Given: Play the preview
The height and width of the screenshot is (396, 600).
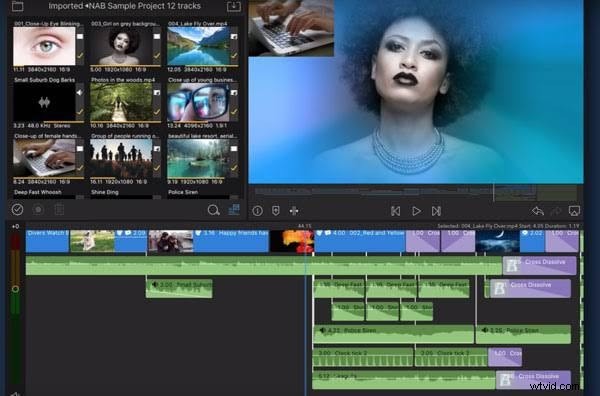Looking at the screenshot, I should tap(416, 211).
